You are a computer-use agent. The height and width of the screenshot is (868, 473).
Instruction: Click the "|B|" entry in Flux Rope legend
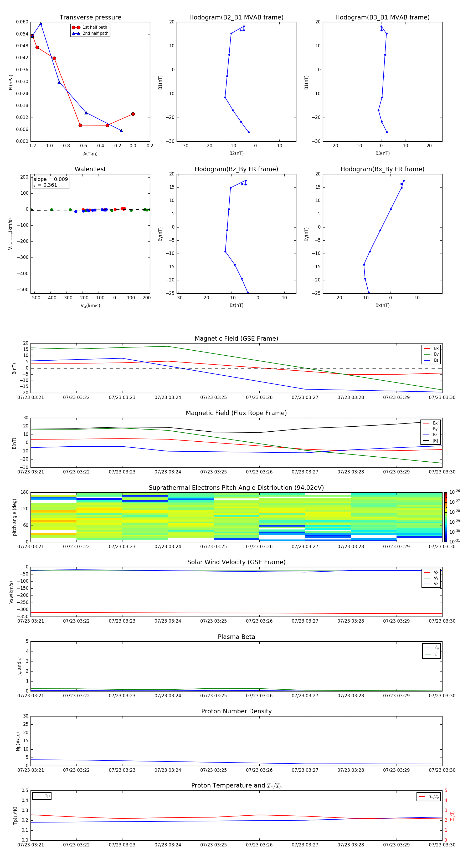pyautogui.click(x=431, y=441)
